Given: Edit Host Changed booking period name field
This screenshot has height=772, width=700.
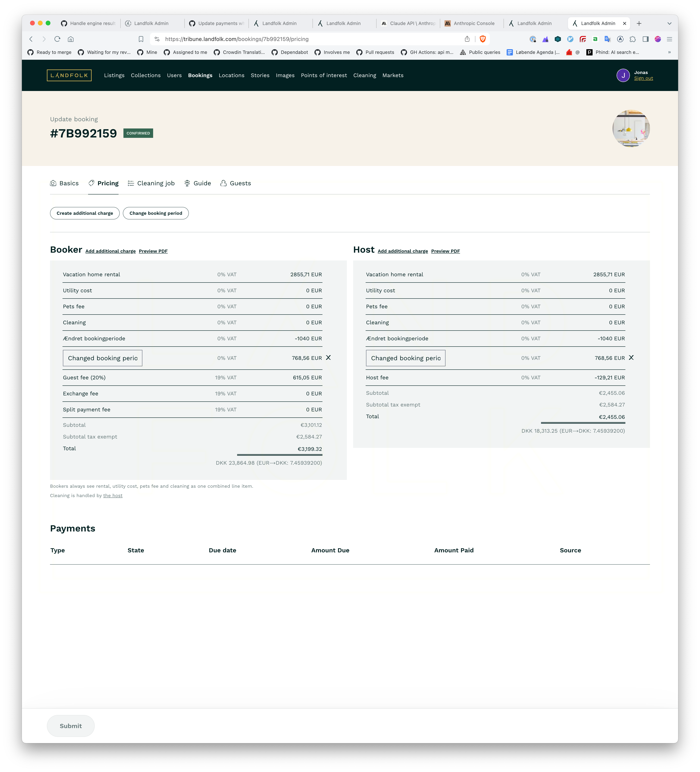Looking at the screenshot, I should tap(405, 358).
